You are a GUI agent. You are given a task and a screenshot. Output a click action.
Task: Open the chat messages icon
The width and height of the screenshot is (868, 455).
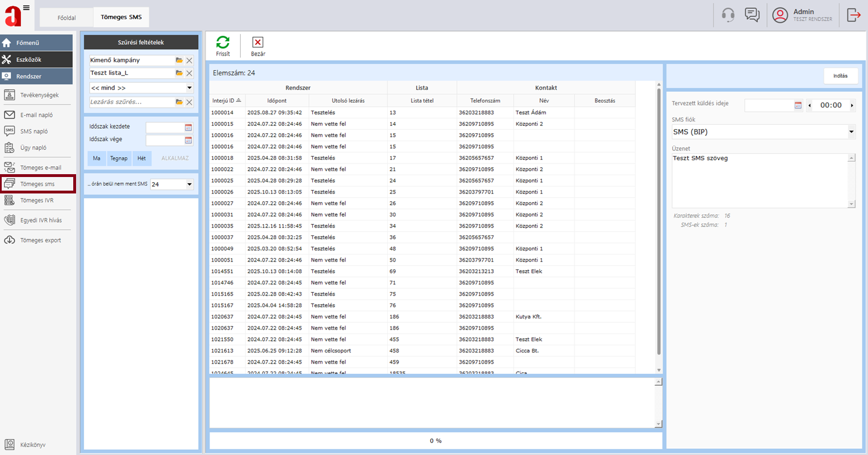[752, 15]
